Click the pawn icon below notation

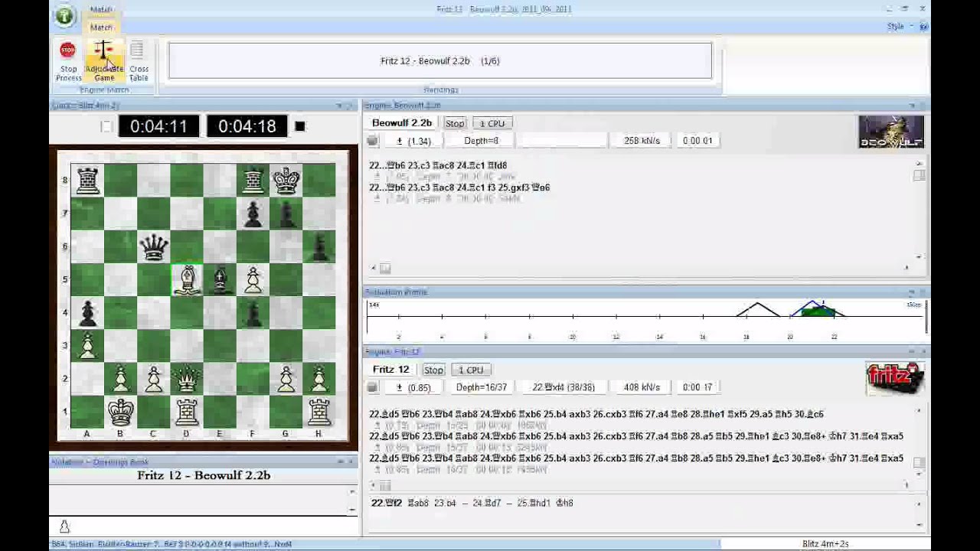64,527
